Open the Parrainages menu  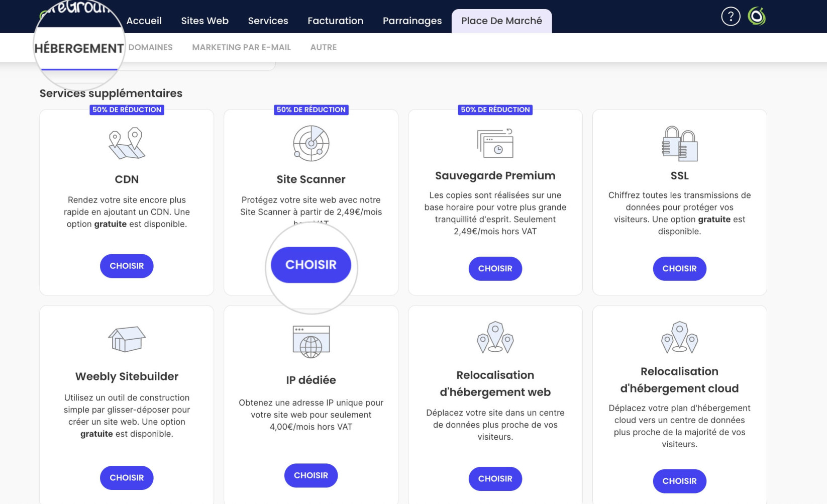pyautogui.click(x=412, y=21)
